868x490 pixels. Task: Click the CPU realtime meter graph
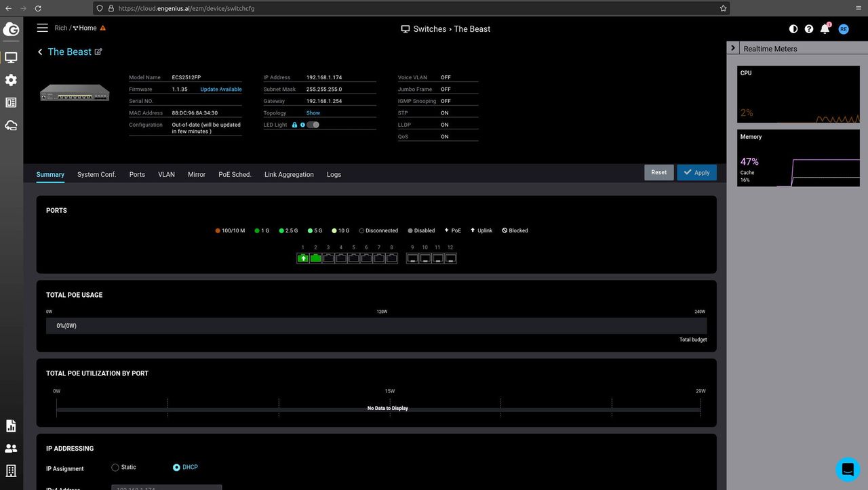[x=798, y=94]
